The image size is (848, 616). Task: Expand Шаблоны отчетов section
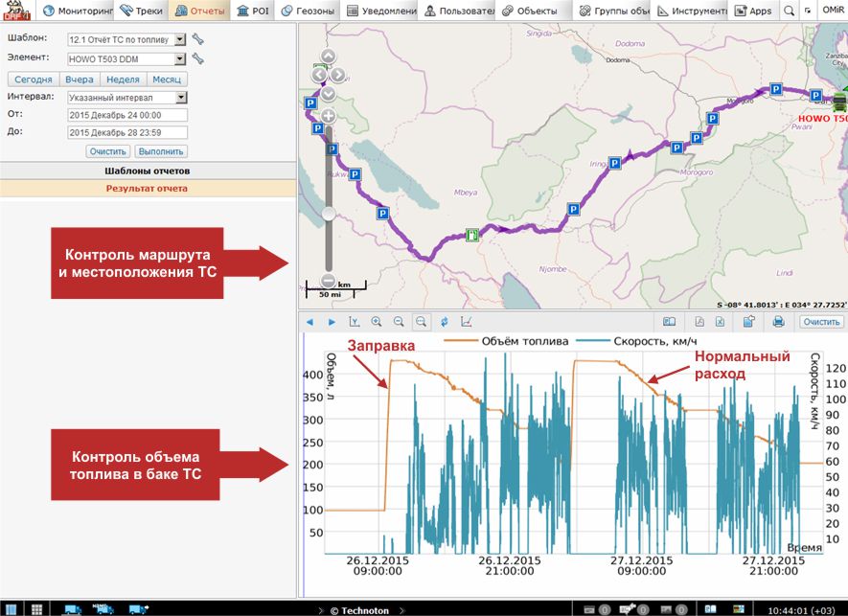pyautogui.click(x=148, y=171)
